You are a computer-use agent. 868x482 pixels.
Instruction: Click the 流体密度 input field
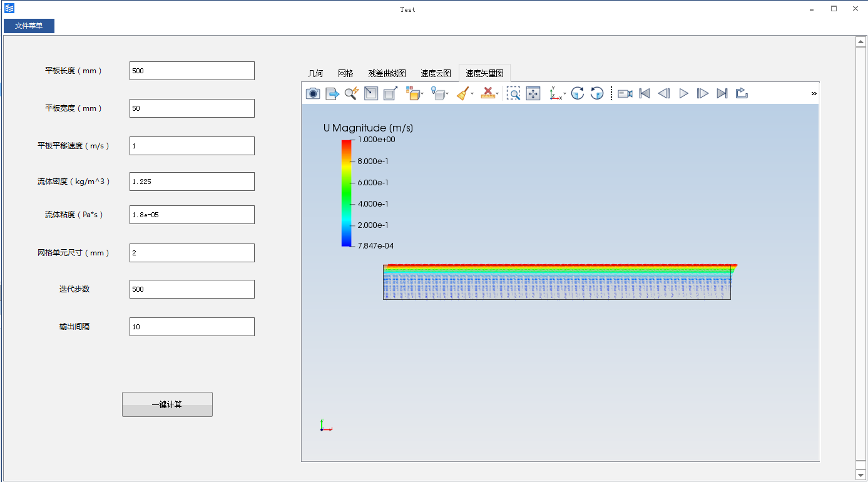click(x=192, y=182)
